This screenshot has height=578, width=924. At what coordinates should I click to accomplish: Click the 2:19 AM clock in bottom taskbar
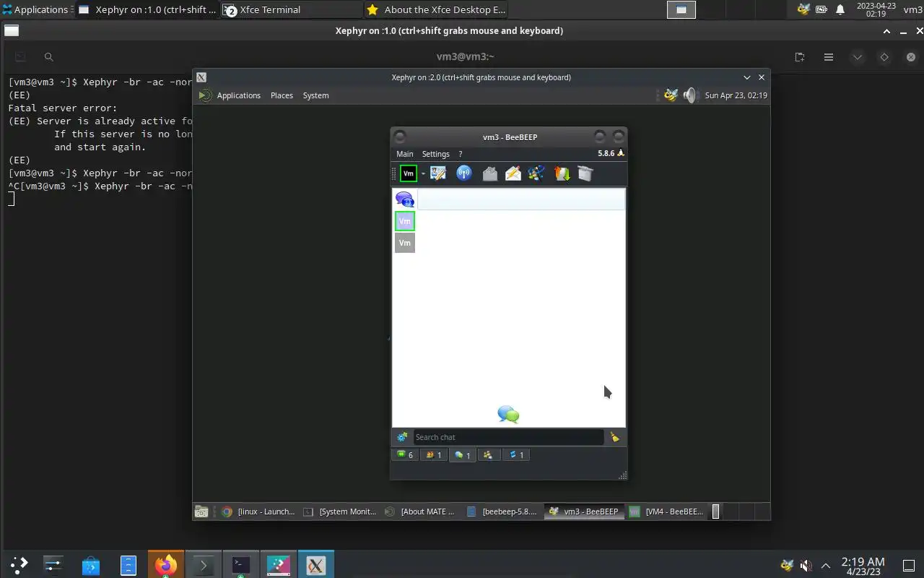(x=863, y=566)
